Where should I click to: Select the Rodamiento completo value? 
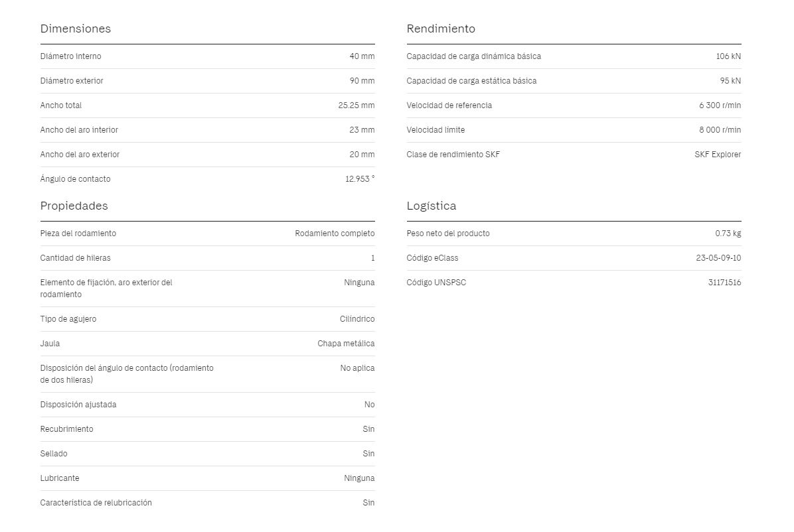[x=335, y=233]
